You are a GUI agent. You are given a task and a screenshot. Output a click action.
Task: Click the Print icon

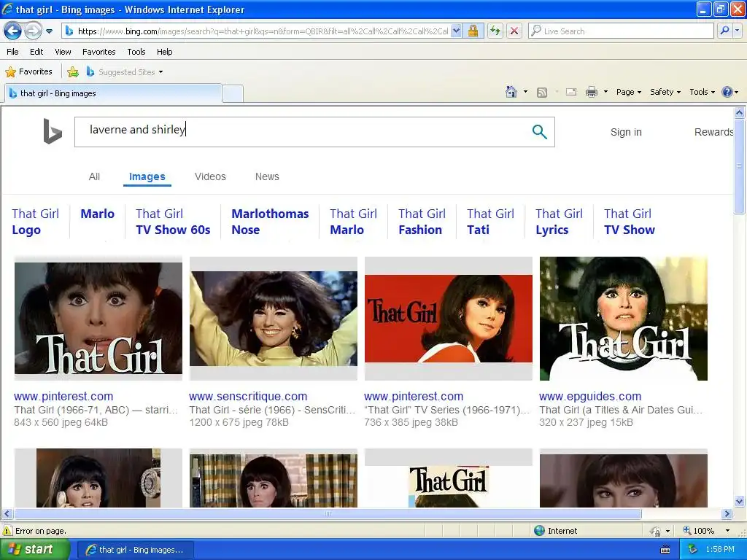(591, 92)
